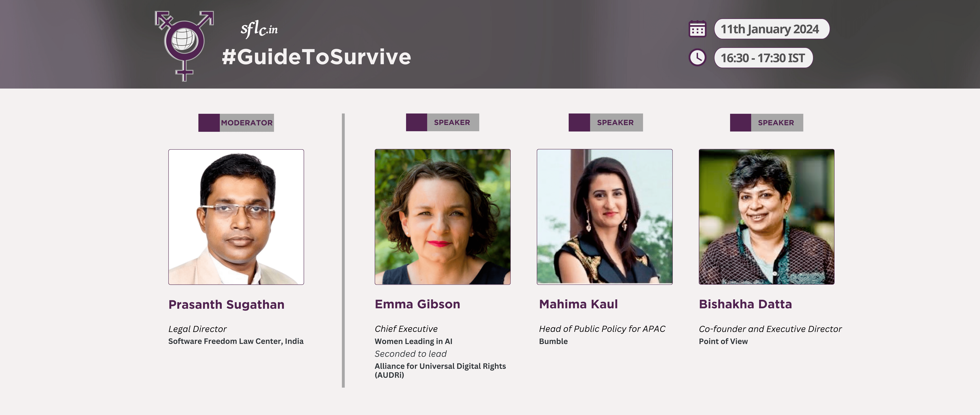Image resolution: width=980 pixels, height=415 pixels.
Task: Click the name Mahima Kaul
Action: coord(578,304)
